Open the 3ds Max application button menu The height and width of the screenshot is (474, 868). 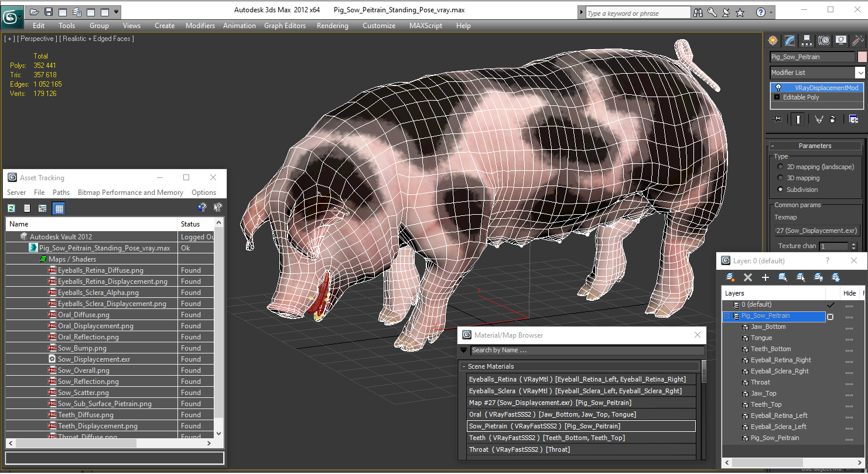coord(12,18)
